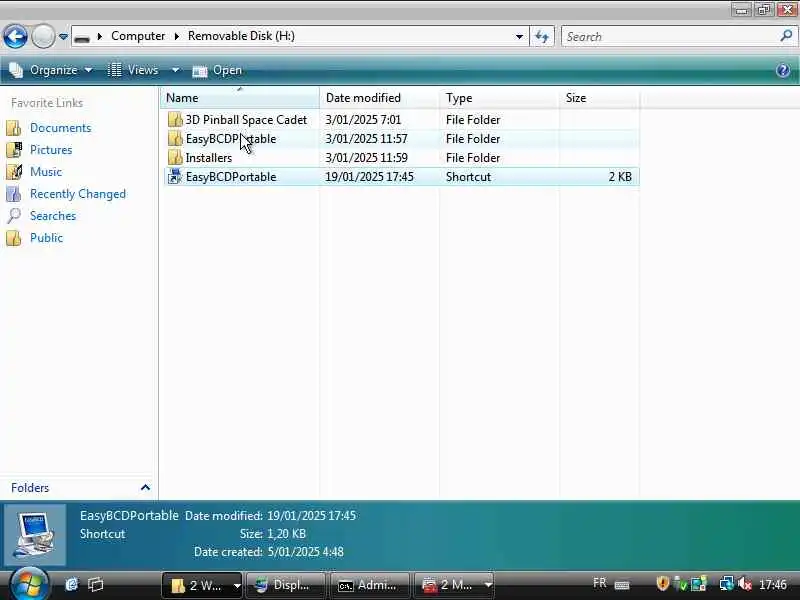Open security shield tray icon

pyautogui.click(x=662, y=583)
